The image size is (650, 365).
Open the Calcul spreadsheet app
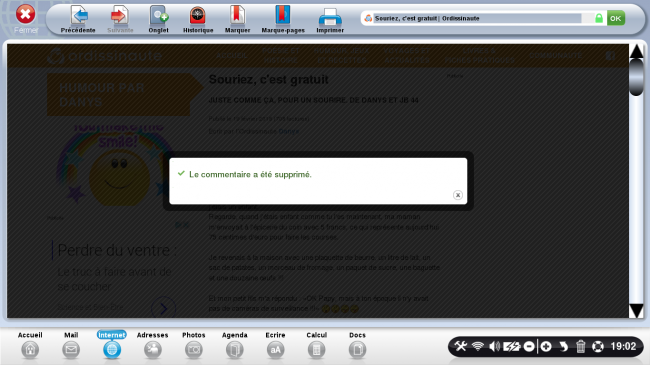(x=316, y=345)
